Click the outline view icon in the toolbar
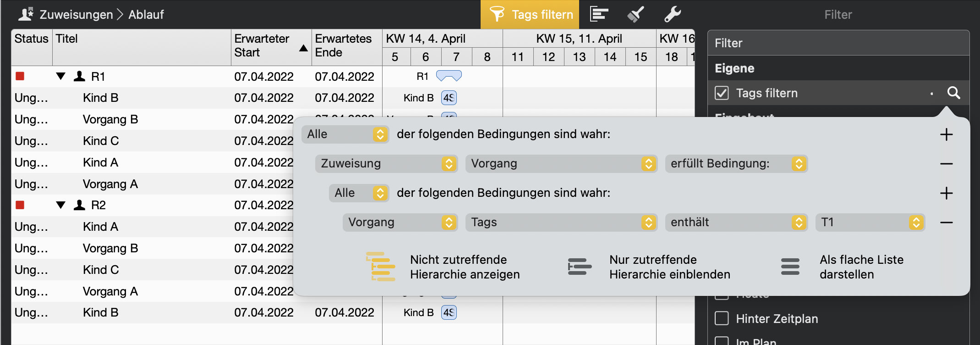The width and height of the screenshot is (980, 345). coord(598,14)
